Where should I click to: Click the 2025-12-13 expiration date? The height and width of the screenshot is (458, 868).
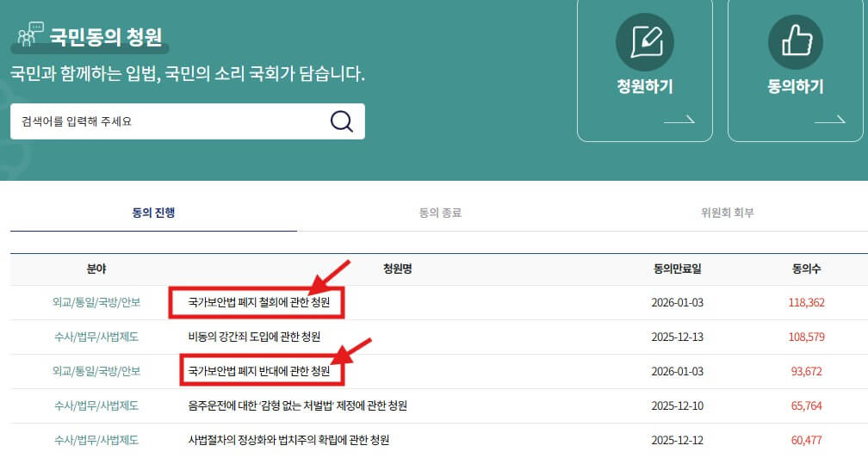677,337
